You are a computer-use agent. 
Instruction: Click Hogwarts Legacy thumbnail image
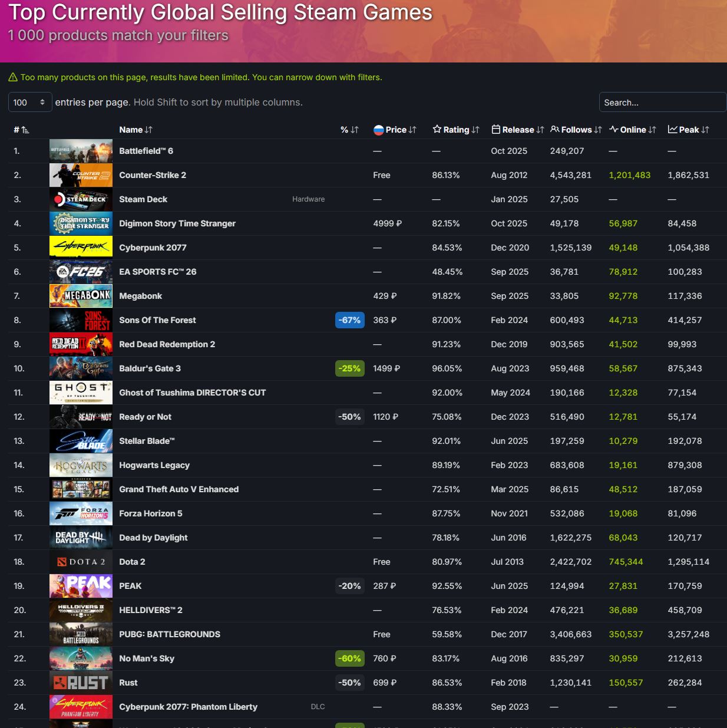[81, 465]
